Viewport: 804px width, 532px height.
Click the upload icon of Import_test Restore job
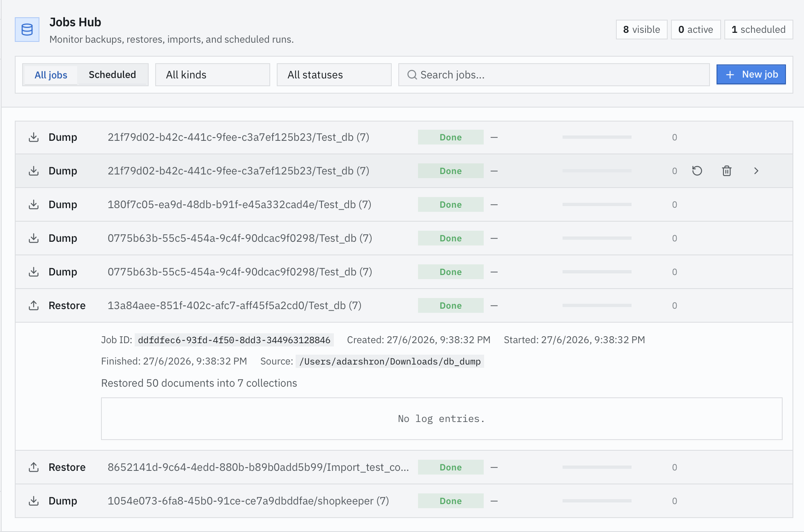click(34, 467)
